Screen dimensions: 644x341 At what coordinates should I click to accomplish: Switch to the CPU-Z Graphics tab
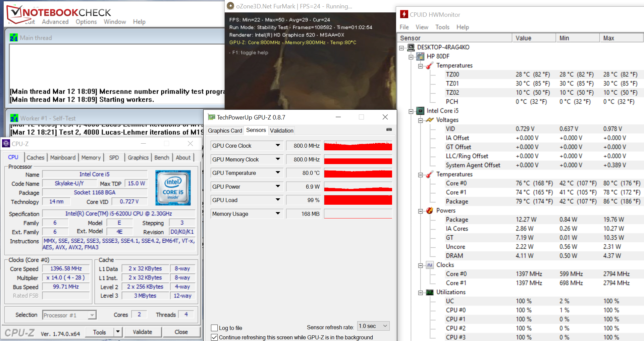point(138,157)
